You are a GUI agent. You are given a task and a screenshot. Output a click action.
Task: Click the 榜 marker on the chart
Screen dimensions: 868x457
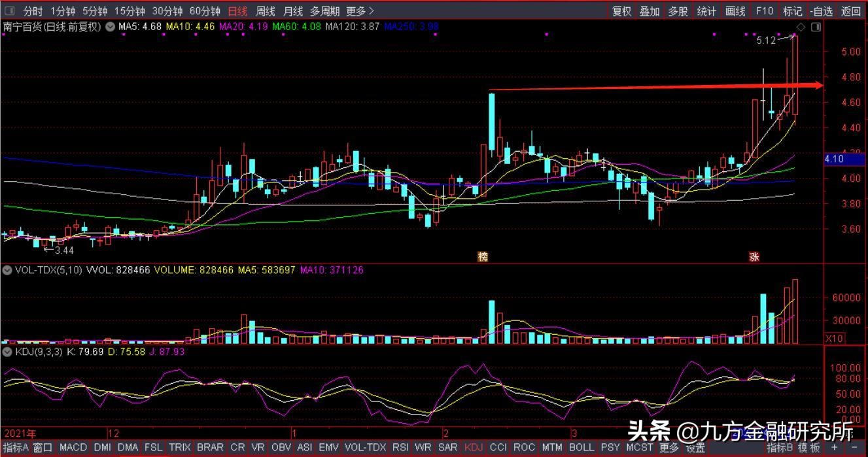[483, 257]
